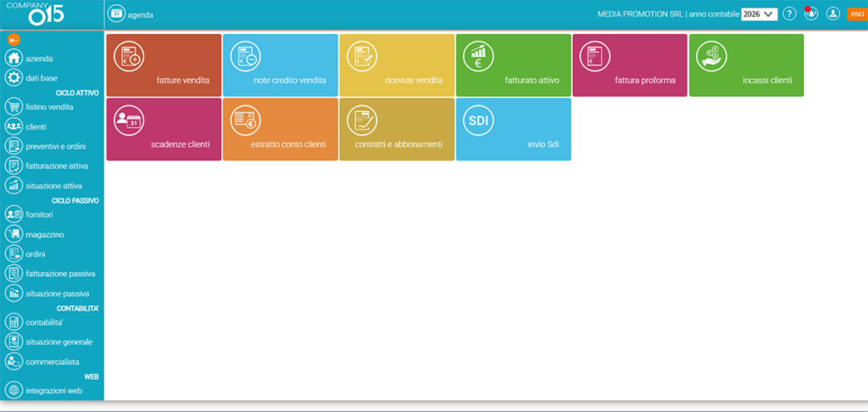This screenshot has width=868, height=412.
Task: Click the orange esci button
Action: pyautogui.click(x=856, y=14)
